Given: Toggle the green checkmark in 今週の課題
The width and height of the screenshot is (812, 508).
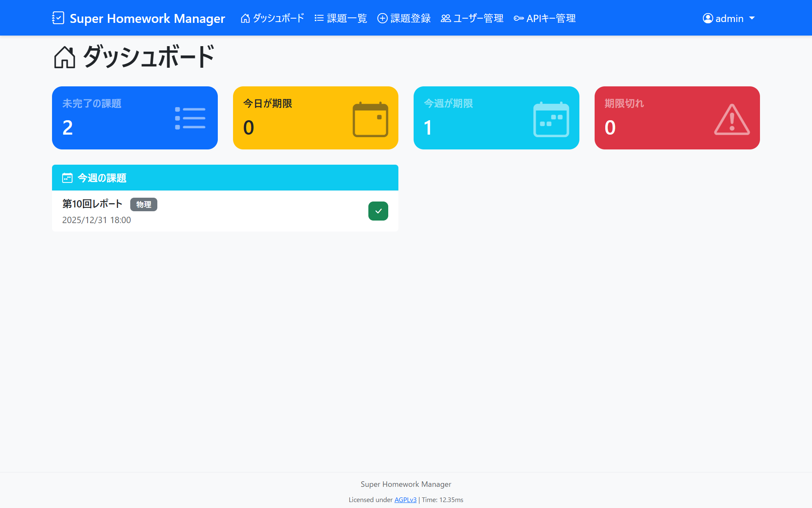Looking at the screenshot, I should tap(378, 211).
